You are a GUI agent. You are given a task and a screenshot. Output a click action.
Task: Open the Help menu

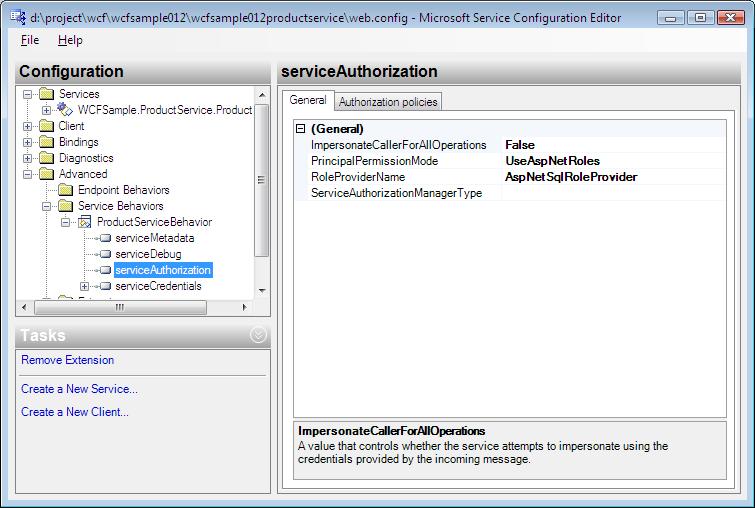pyautogui.click(x=70, y=40)
